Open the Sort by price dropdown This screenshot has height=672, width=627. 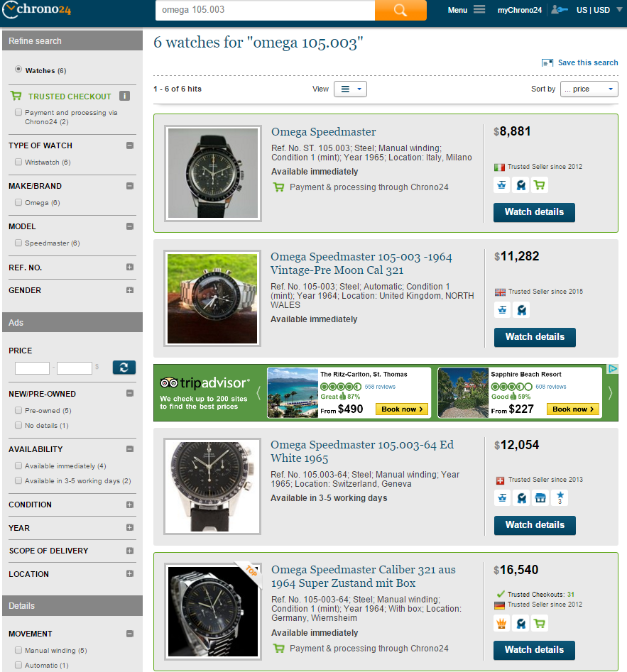tap(589, 89)
